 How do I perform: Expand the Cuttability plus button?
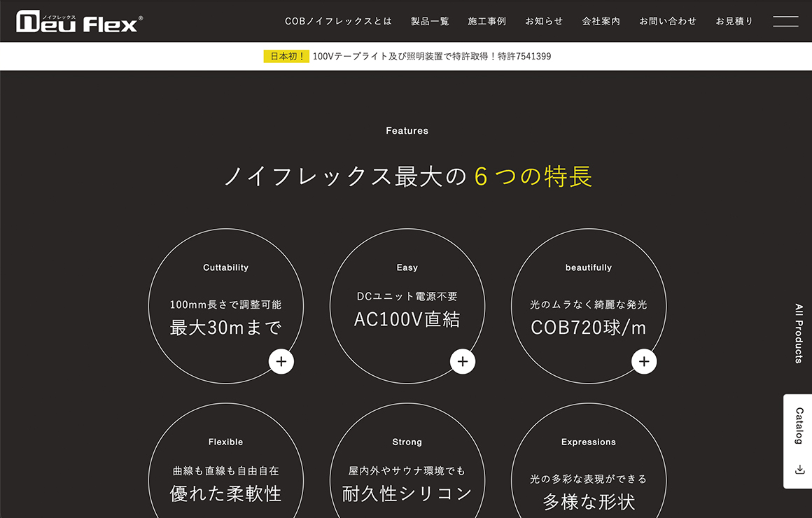[x=281, y=362]
